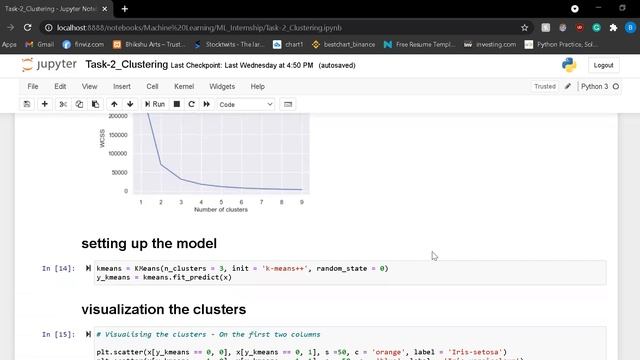Screen dimensions: 640x360
Task: Click the Python 3 kernel indicator
Action: [600, 87]
